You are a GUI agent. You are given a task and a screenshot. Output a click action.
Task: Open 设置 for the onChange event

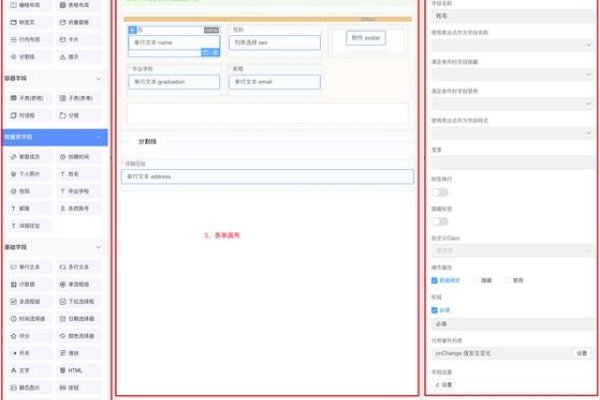click(582, 353)
